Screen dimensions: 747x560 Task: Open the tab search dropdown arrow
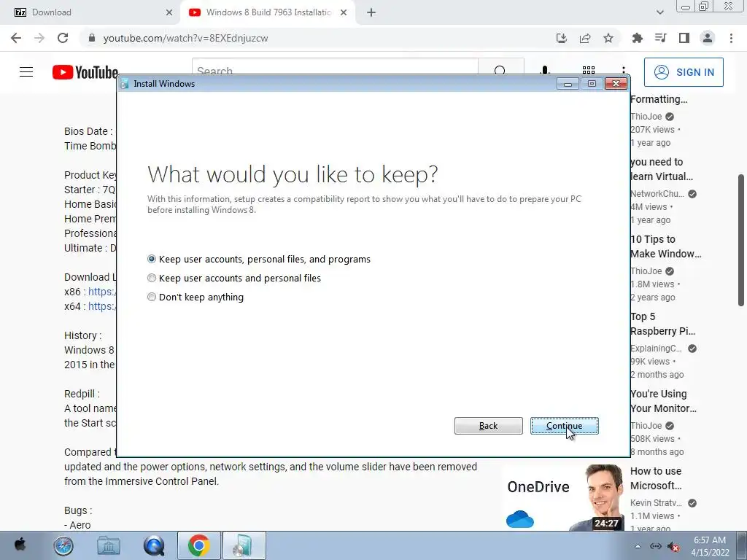tap(659, 12)
